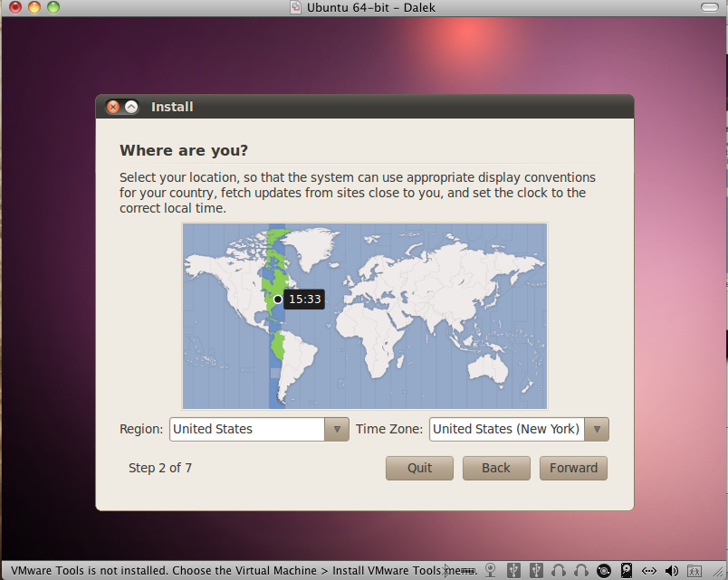Expand the Time Zone dropdown for New York
The image size is (728, 580).
tap(518, 429)
